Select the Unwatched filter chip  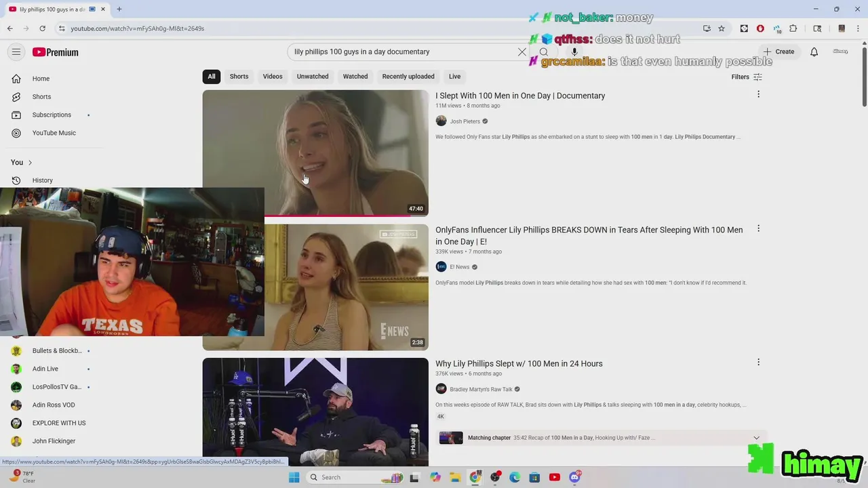pos(313,77)
